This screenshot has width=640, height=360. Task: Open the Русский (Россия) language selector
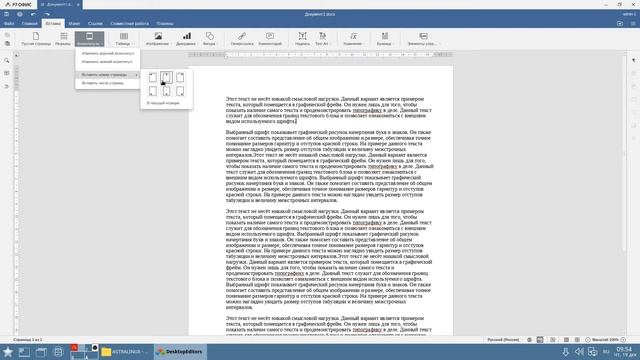click(504, 340)
